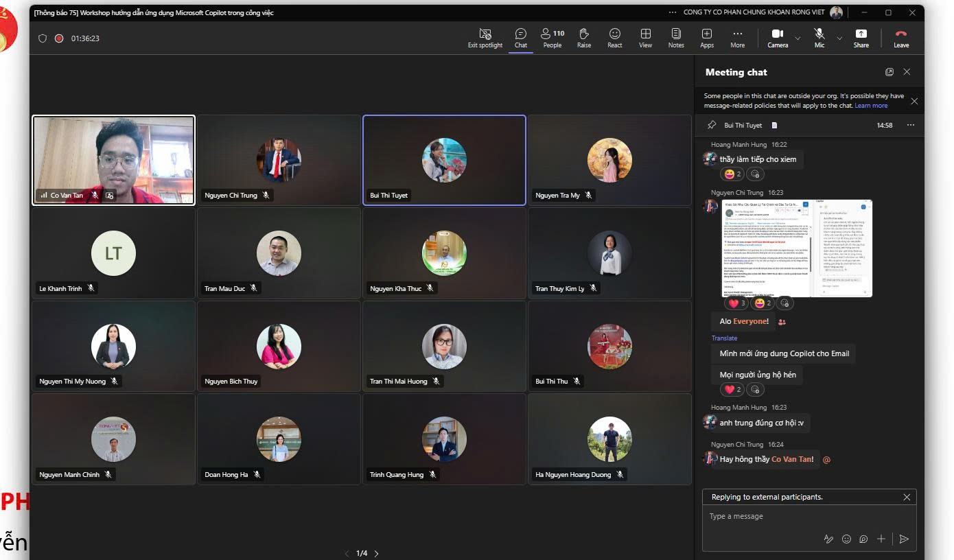This screenshot has width=954, height=560.
Task: Open the People participants panel
Action: [x=552, y=38]
